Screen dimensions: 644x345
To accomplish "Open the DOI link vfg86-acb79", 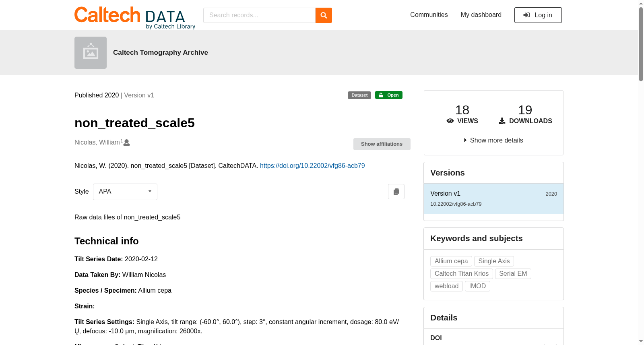I will (312, 166).
